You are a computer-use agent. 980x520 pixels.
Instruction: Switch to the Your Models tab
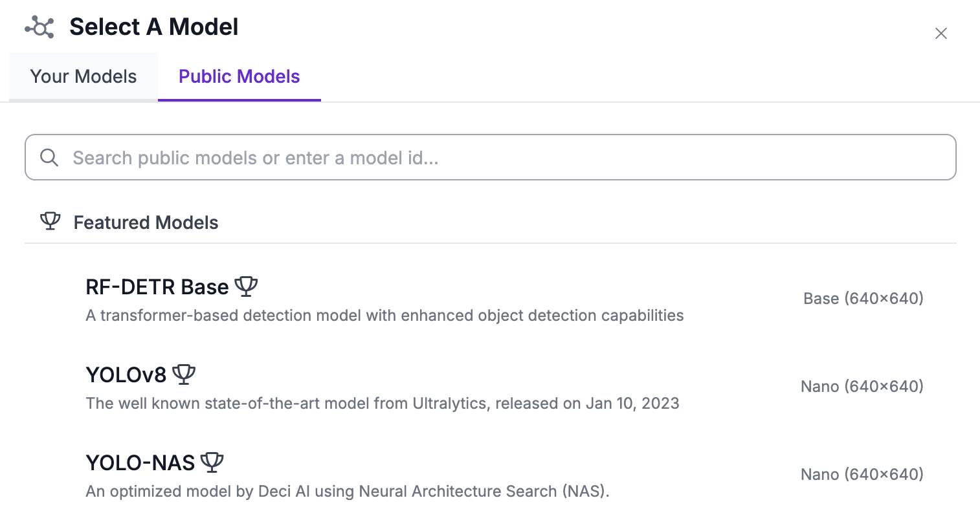tap(84, 76)
